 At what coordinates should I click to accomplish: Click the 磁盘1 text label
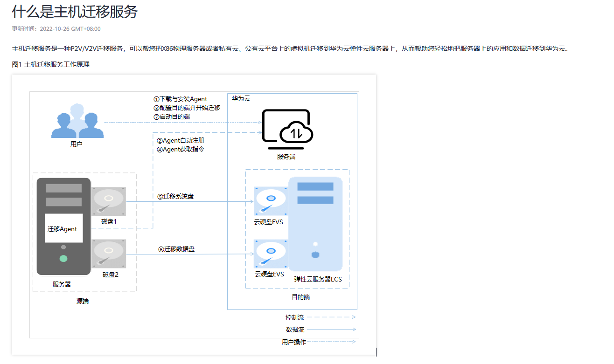tap(109, 221)
